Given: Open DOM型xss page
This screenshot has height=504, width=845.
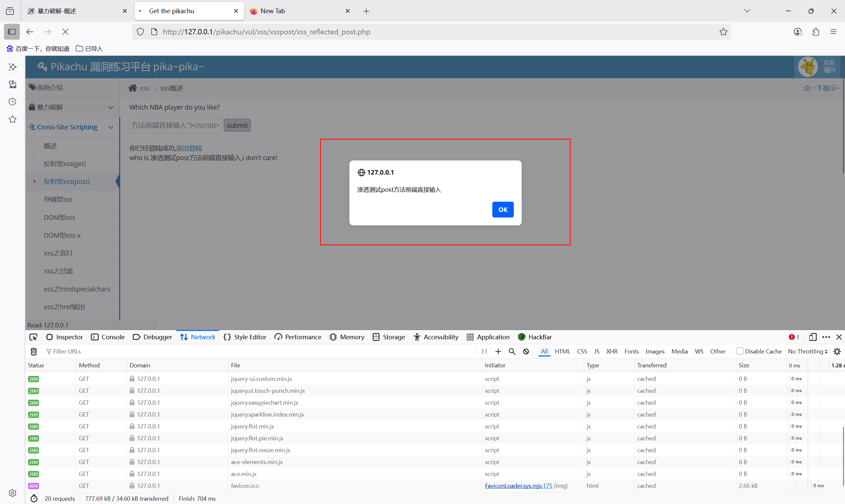Looking at the screenshot, I should pyautogui.click(x=59, y=218).
